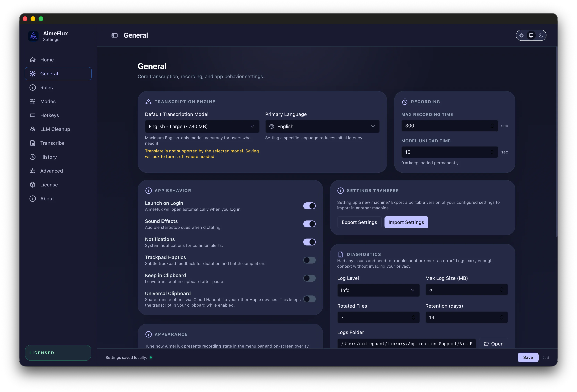Focus the Max Recording Time field showing 300
Screen dimensions: 577x392
point(449,126)
